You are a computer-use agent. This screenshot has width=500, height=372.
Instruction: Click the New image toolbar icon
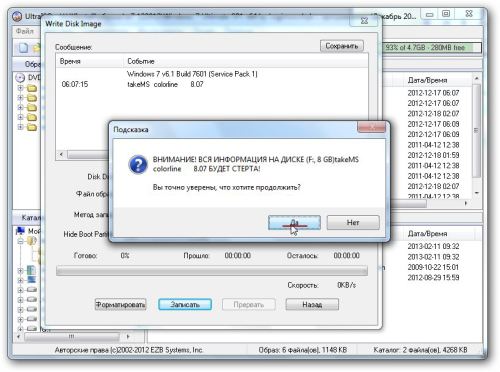[23, 48]
